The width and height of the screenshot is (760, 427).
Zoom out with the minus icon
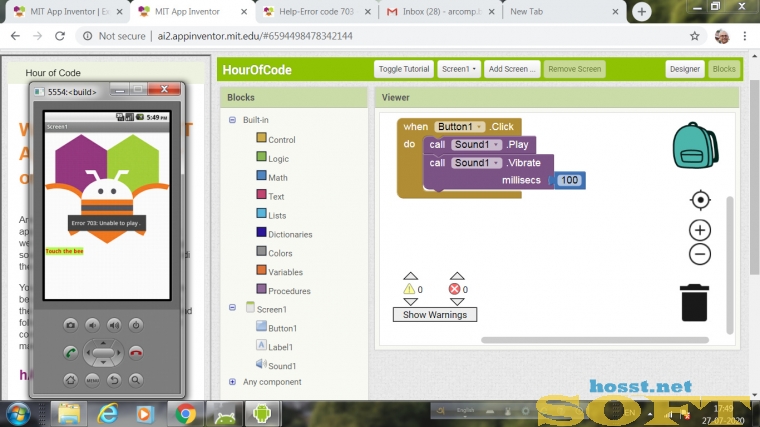coord(700,254)
